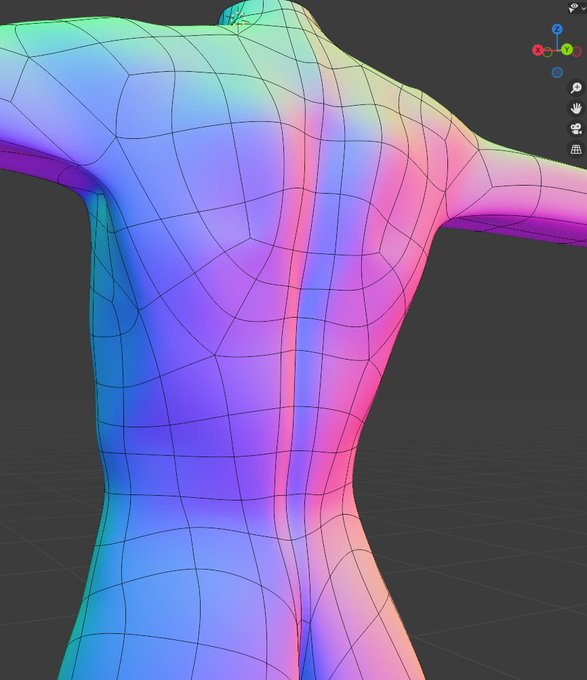
Task: Snap view to blue Z axis
Action: click(x=557, y=29)
